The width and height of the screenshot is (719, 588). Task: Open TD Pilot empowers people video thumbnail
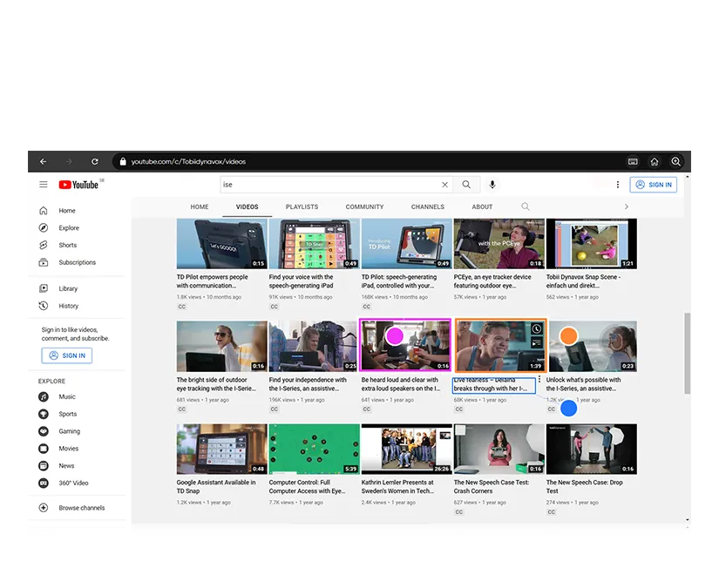click(x=222, y=243)
